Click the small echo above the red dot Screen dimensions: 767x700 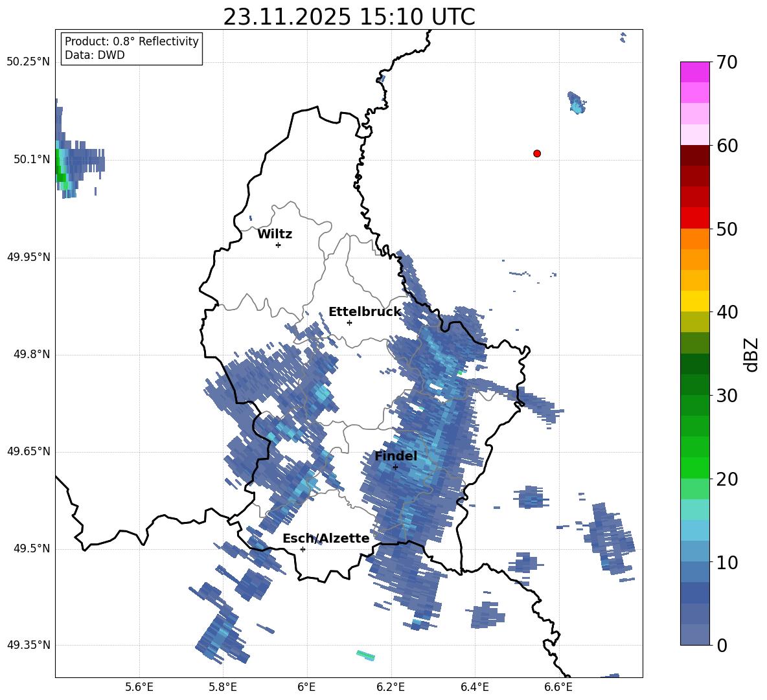point(577,103)
